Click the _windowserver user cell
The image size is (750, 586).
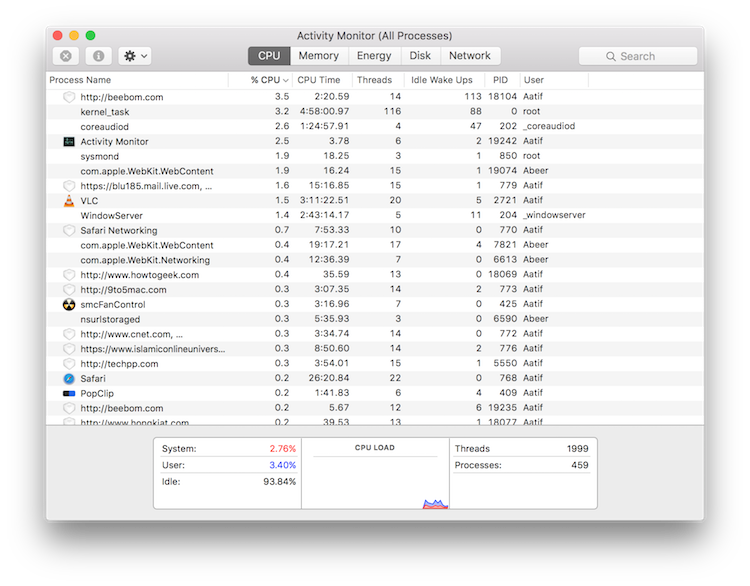point(554,215)
